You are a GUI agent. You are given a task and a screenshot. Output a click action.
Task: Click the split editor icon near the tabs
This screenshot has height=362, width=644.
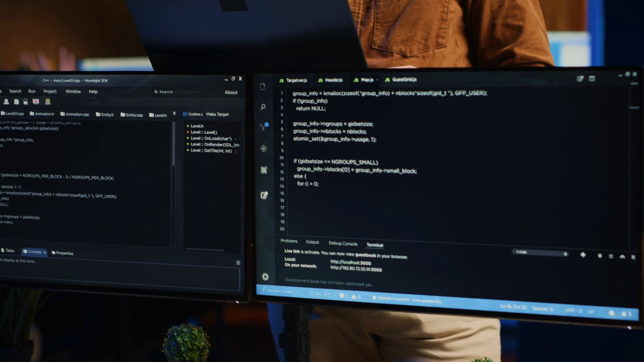580,79
